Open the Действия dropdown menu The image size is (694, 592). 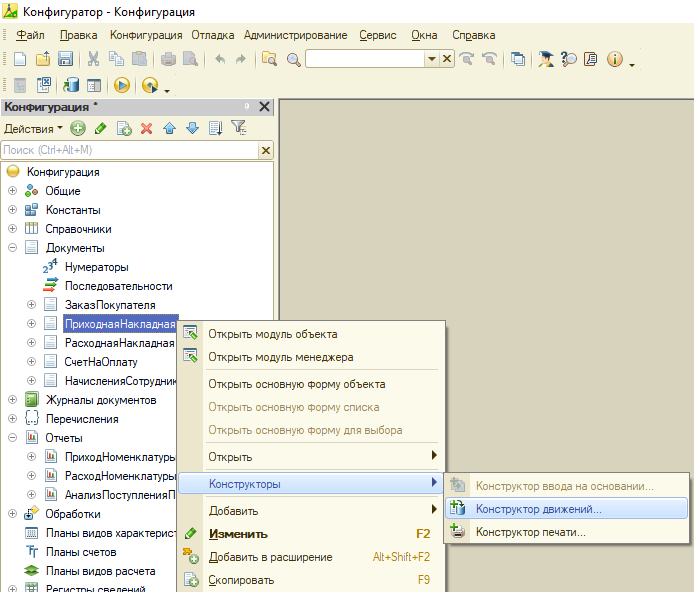coord(33,129)
